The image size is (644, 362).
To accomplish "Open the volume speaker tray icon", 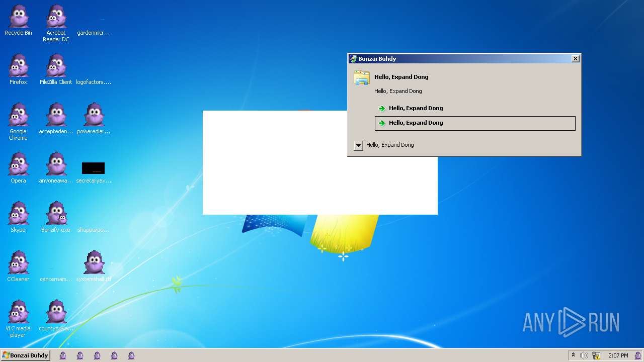I will point(584,355).
